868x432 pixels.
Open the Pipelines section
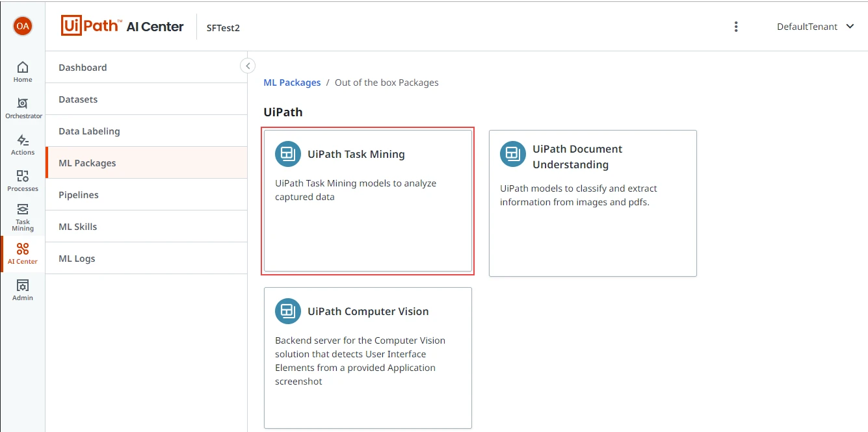tap(146, 195)
